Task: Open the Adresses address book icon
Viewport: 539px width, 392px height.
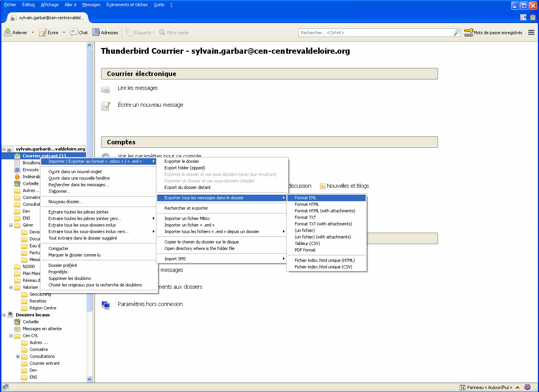Action: [96, 33]
